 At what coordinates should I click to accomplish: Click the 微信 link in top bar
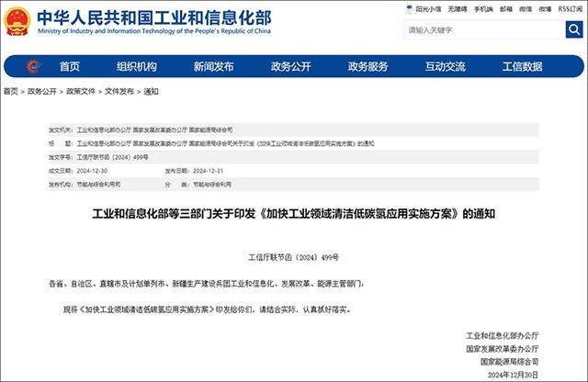pos(526,9)
